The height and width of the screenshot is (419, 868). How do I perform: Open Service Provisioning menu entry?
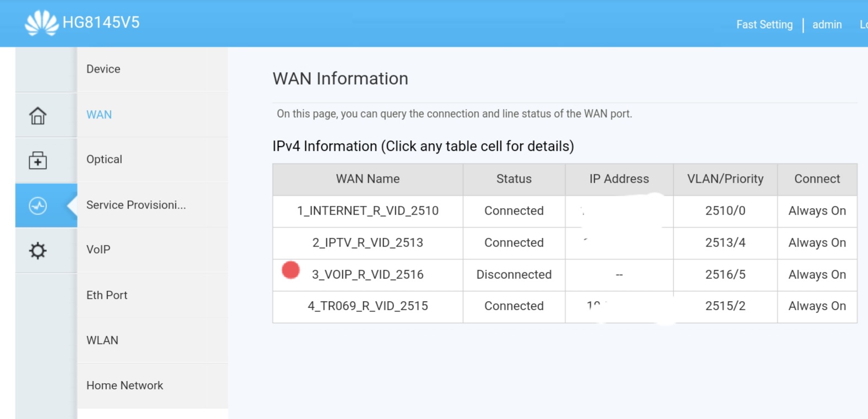pos(136,205)
